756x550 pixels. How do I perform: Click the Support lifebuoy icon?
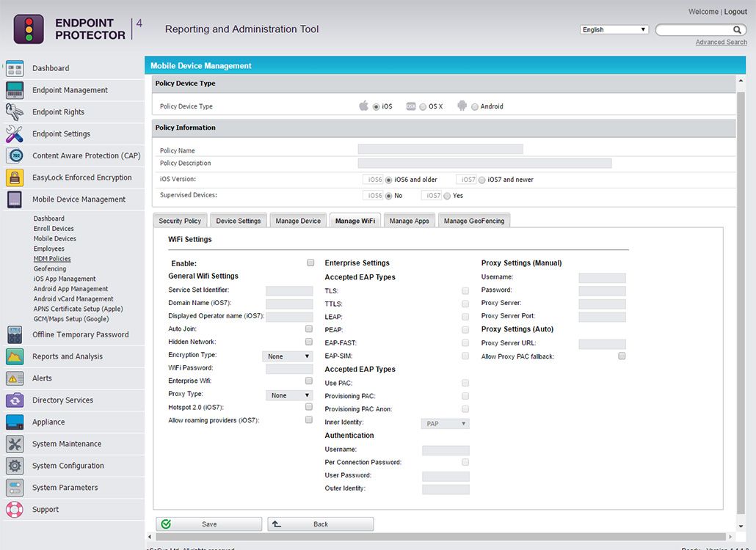15,509
